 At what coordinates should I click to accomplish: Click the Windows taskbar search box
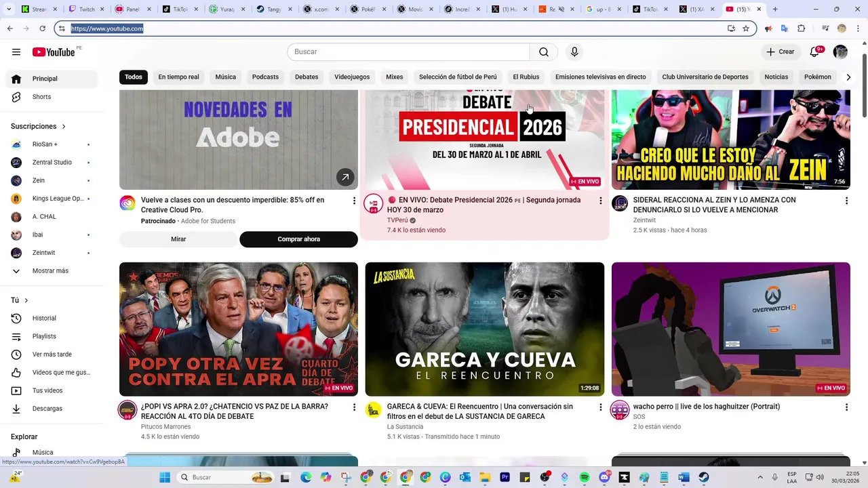(x=226, y=477)
